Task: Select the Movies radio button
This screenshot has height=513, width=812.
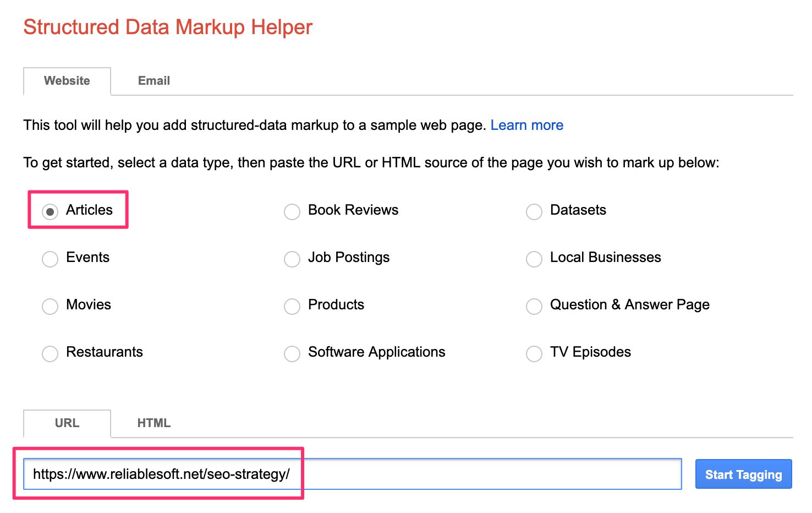Action: [x=50, y=306]
